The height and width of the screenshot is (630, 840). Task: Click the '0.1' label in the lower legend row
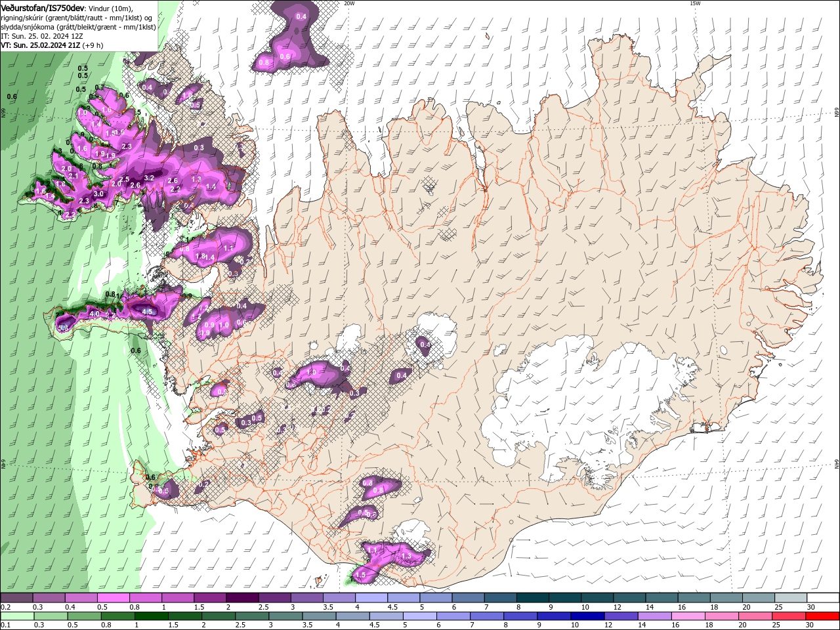click(5, 625)
